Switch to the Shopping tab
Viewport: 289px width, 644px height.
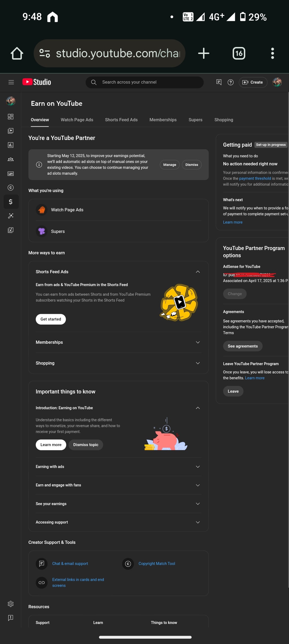(224, 120)
